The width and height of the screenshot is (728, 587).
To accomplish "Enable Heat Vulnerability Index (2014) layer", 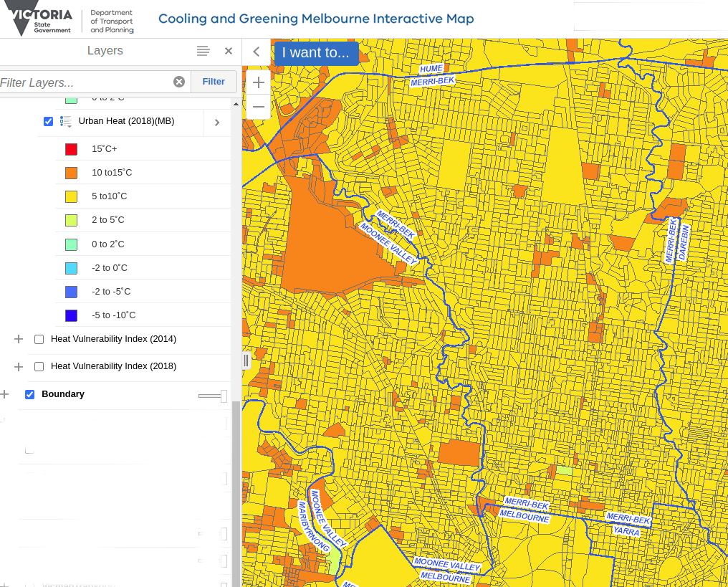I will tap(39, 339).
